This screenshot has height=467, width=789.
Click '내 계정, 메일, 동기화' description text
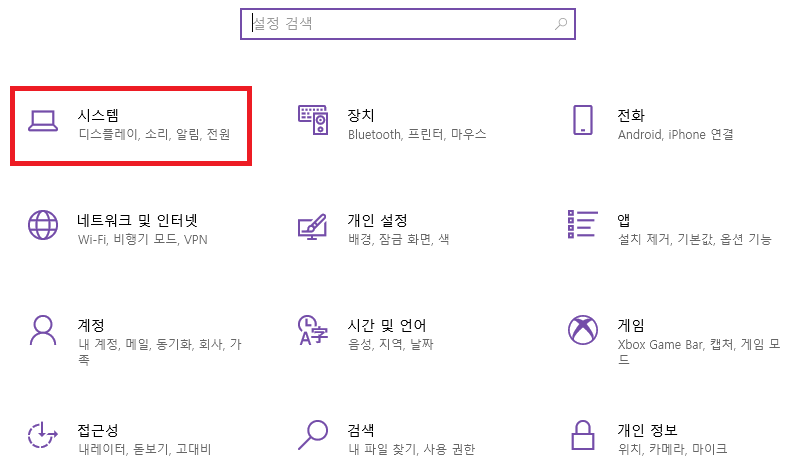pyautogui.click(x=135, y=344)
